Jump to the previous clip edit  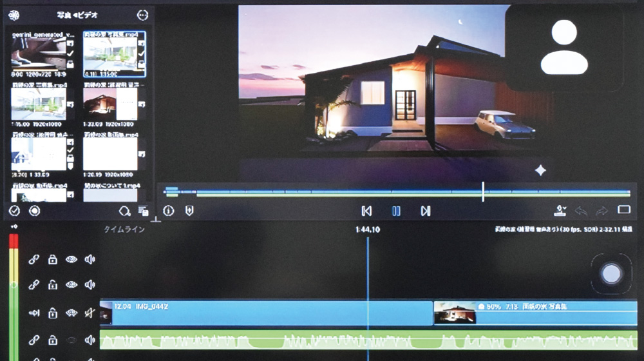[366, 211]
